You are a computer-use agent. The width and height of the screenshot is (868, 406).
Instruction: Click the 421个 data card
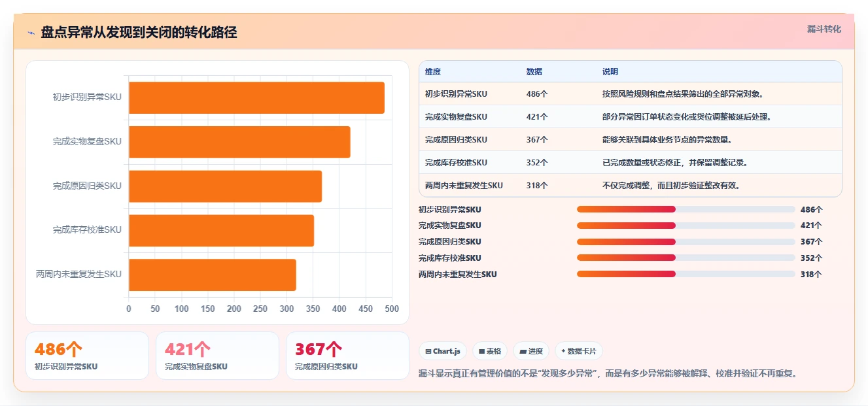[217, 356]
